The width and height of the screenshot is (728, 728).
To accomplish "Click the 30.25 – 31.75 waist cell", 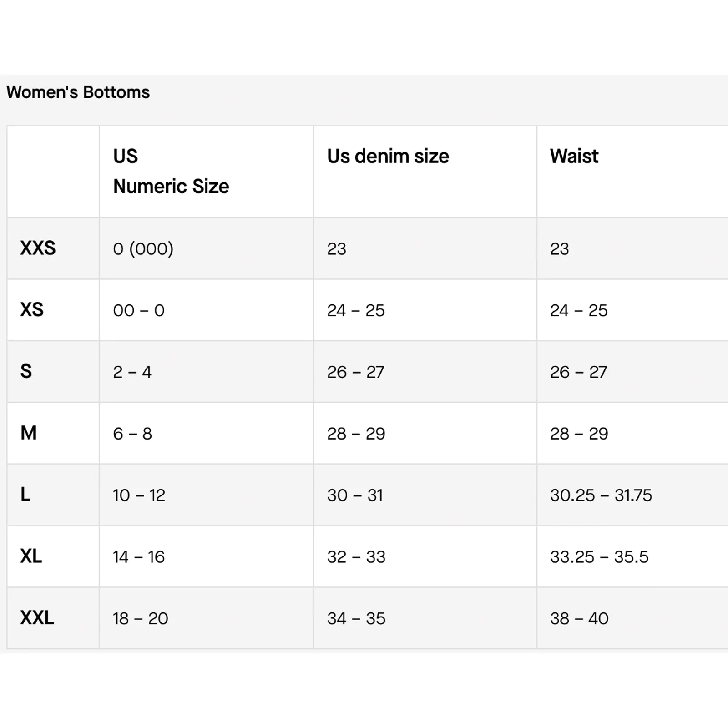I will click(x=601, y=495).
